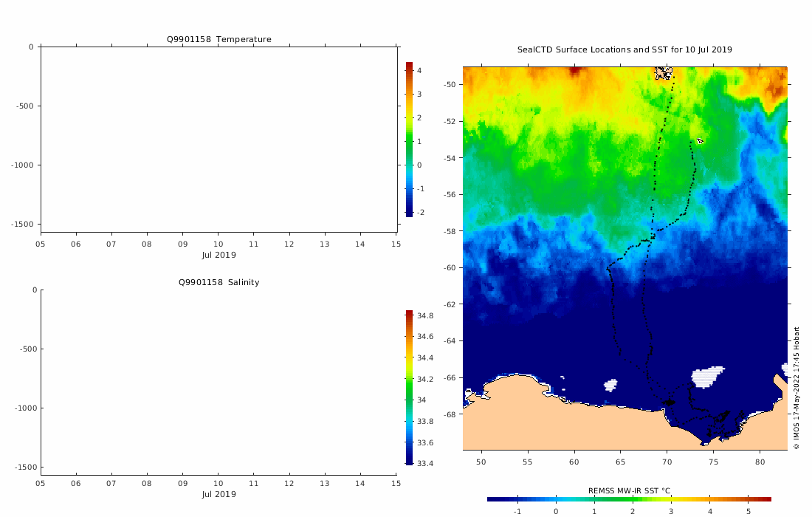Click latitude label -68 on map
This screenshot has width=812, height=517.
(450, 414)
